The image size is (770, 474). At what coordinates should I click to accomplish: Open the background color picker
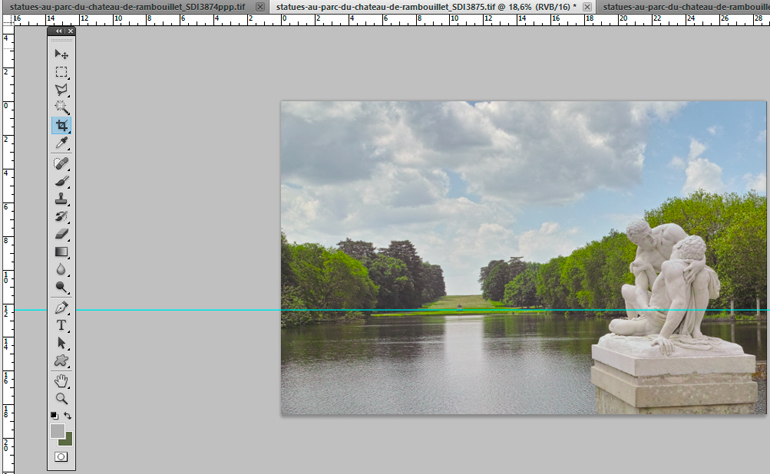pos(67,441)
